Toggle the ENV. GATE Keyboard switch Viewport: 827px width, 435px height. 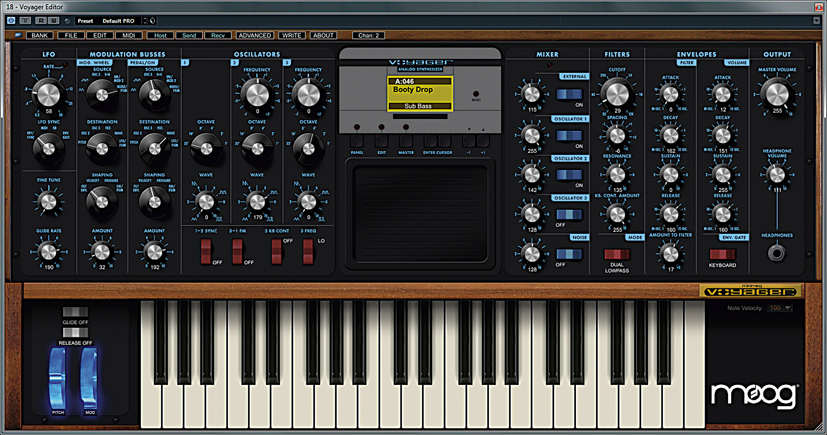[722, 254]
